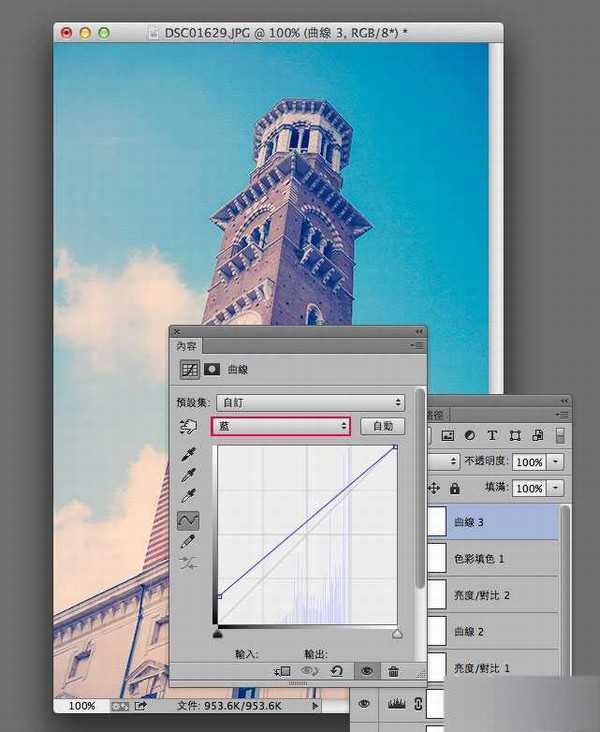Image resolution: width=600 pixels, height=732 pixels.
Task: Click the 自動 auto button
Action: [x=383, y=426]
